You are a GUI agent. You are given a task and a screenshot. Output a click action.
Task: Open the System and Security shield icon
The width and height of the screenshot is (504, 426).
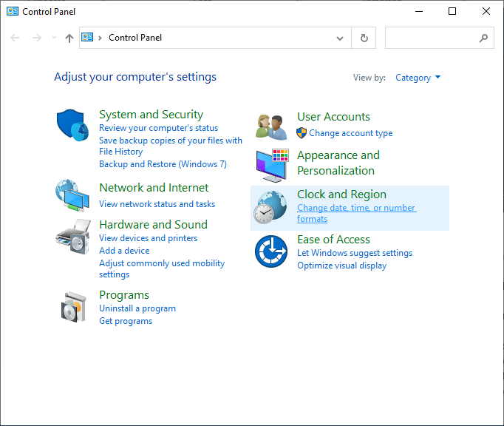click(x=72, y=125)
